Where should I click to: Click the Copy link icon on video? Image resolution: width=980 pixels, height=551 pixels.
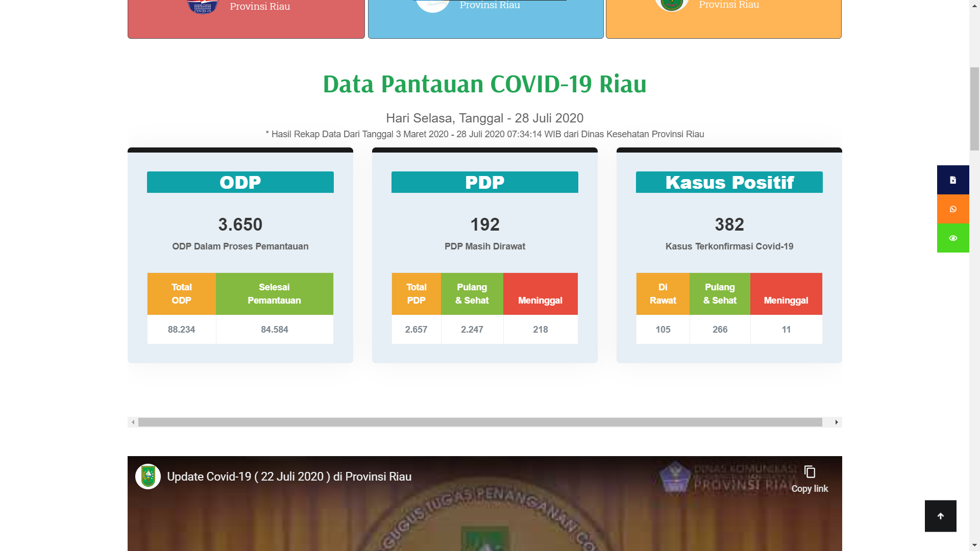809,472
